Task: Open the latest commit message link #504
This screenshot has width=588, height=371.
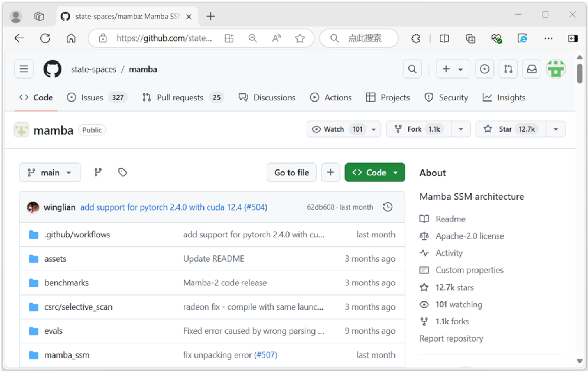Action: click(174, 207)
